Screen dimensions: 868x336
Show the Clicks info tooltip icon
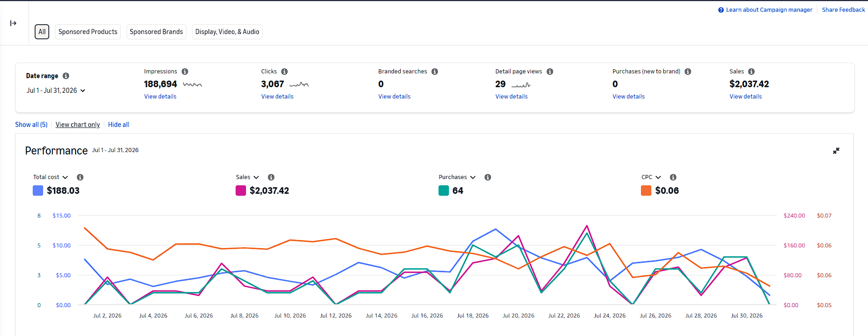tap(284, 72)
